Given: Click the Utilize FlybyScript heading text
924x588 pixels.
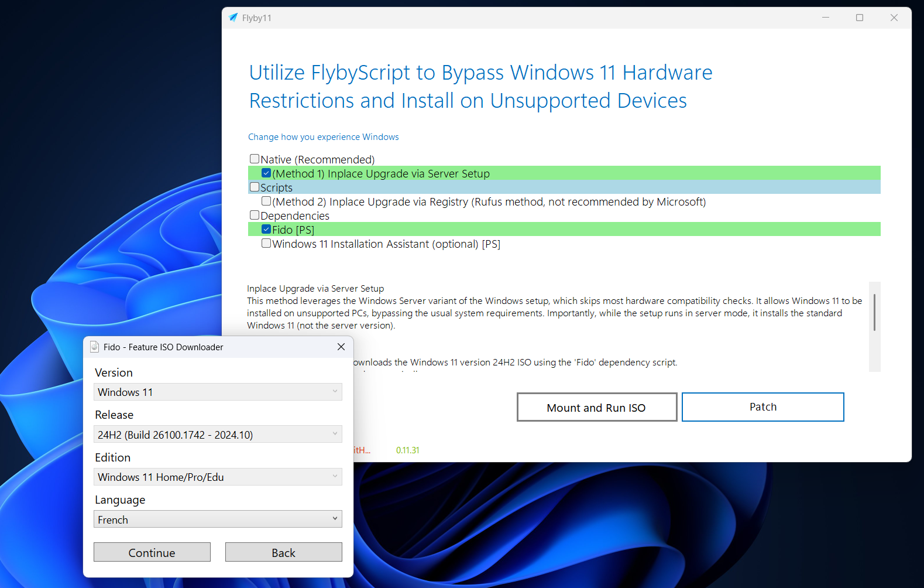Looking at the screenshot, I should [481, 87].
